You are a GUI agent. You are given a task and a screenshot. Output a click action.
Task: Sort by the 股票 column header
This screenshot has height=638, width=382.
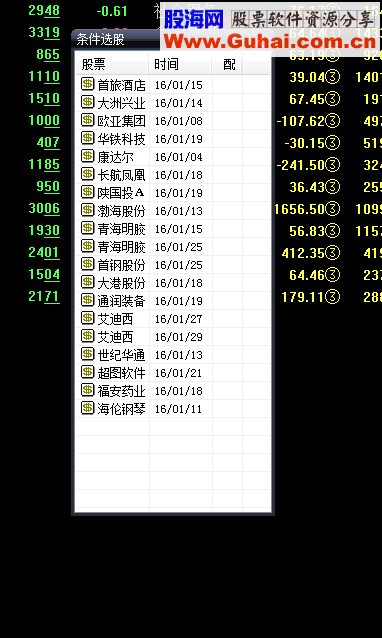click(x=112, y=64)
